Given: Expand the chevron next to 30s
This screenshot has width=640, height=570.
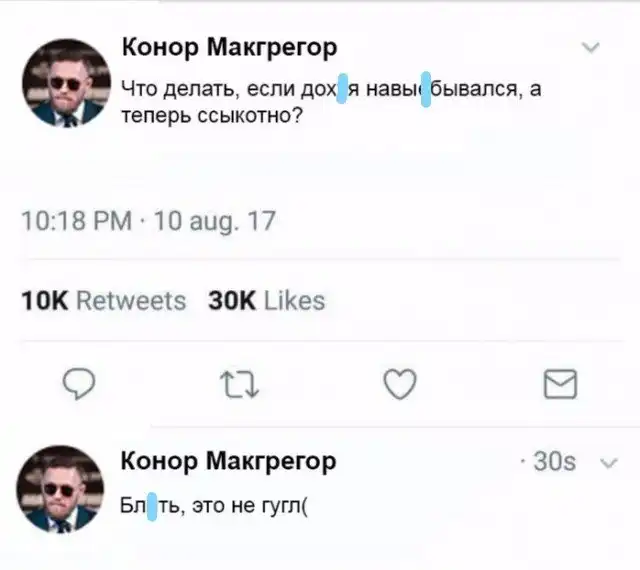Looking at the screenshot, I should 607,462.
